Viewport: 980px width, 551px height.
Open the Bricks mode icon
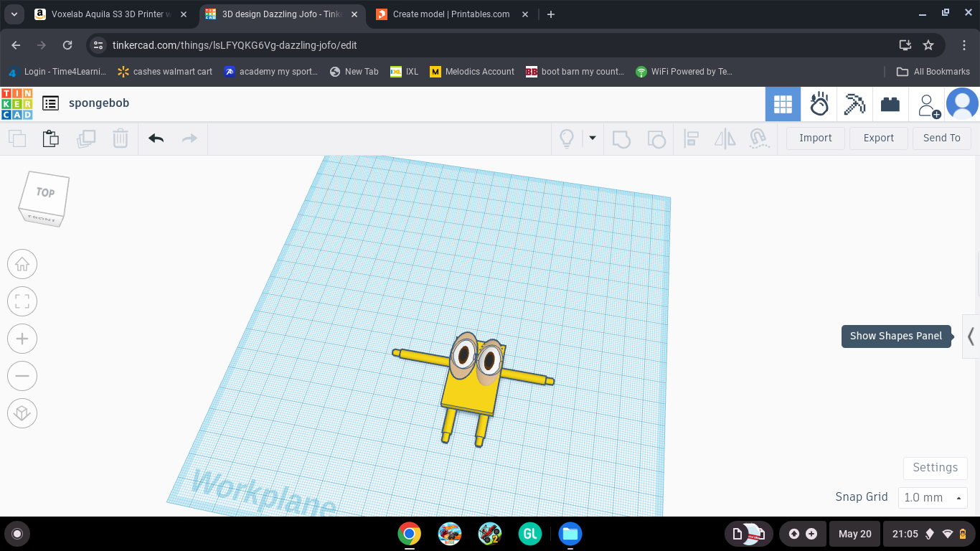890,104
